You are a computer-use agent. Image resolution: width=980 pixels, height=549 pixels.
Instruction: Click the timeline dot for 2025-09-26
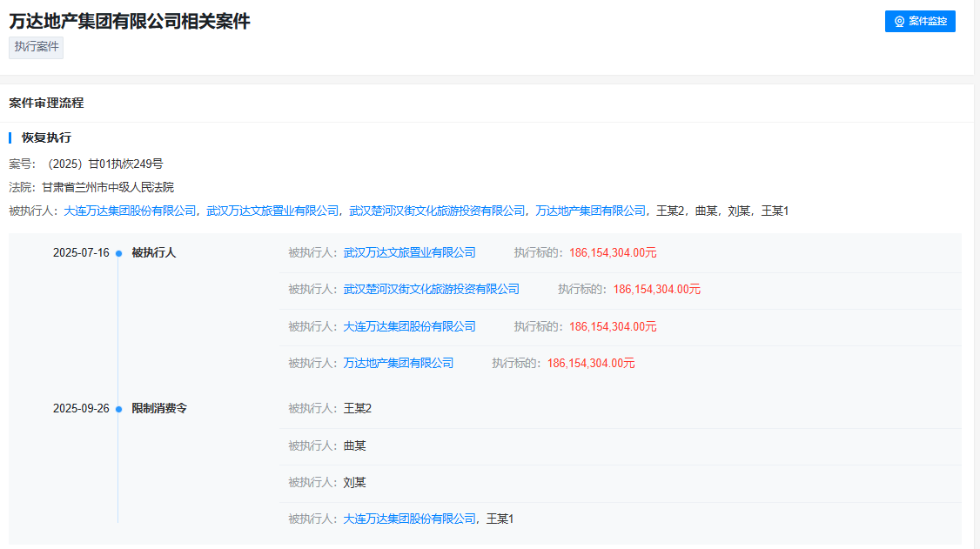[118, 409]
